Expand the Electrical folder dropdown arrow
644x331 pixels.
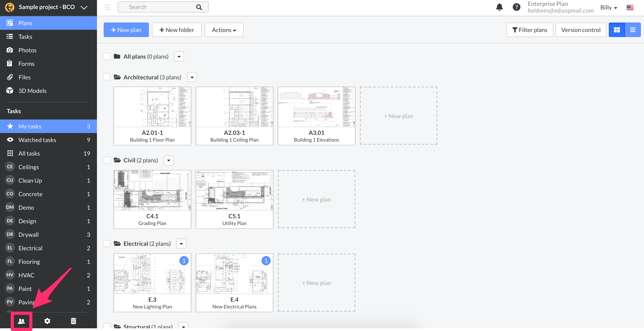tap(181, 243)
